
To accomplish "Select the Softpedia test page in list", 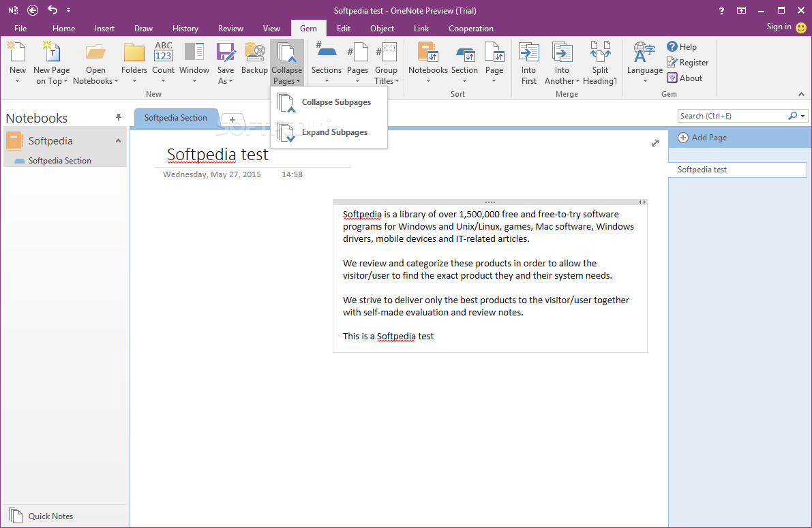I will [x=738, y=170].
